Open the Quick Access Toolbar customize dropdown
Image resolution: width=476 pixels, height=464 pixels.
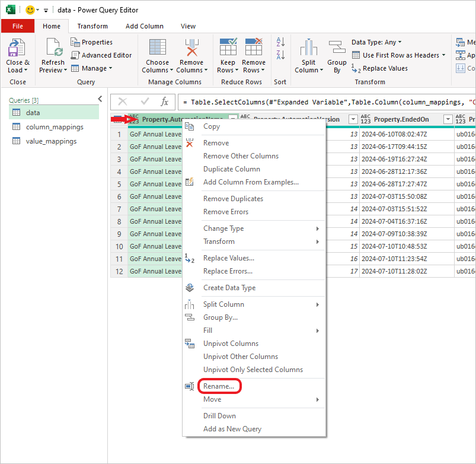point(46,10)
